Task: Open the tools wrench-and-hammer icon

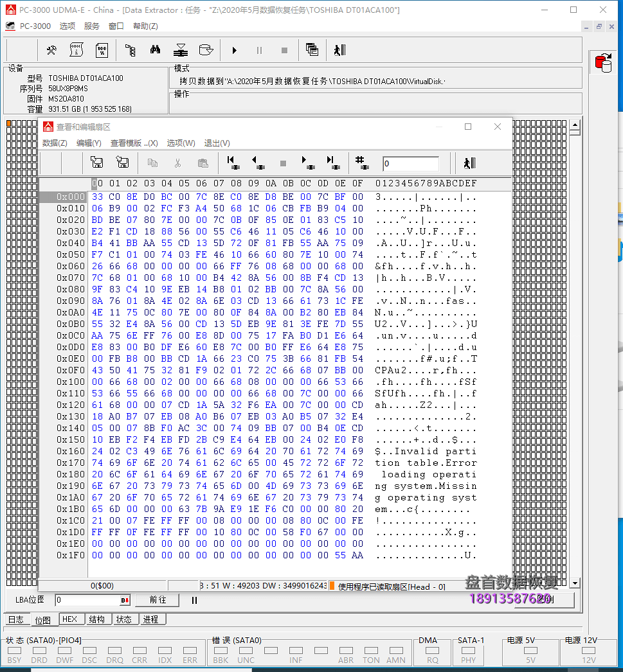Action: [51, 51]
